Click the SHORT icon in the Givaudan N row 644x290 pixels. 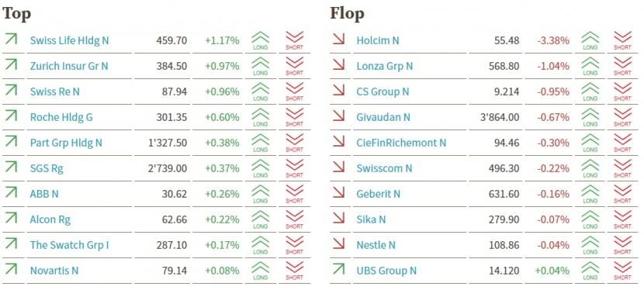click(x=622, y=117)
